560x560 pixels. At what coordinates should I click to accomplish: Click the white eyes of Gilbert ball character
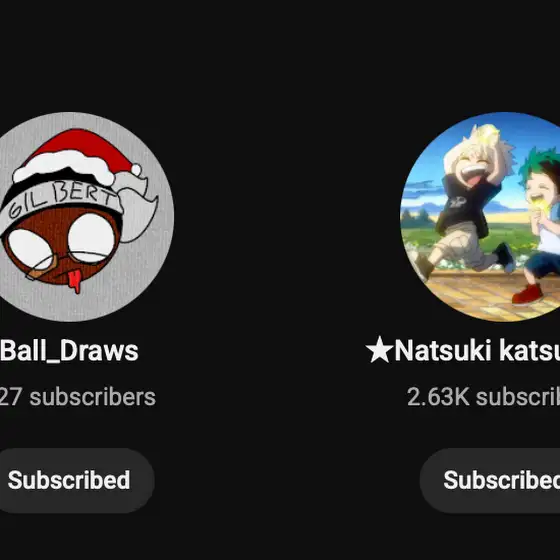pos(61,243)
